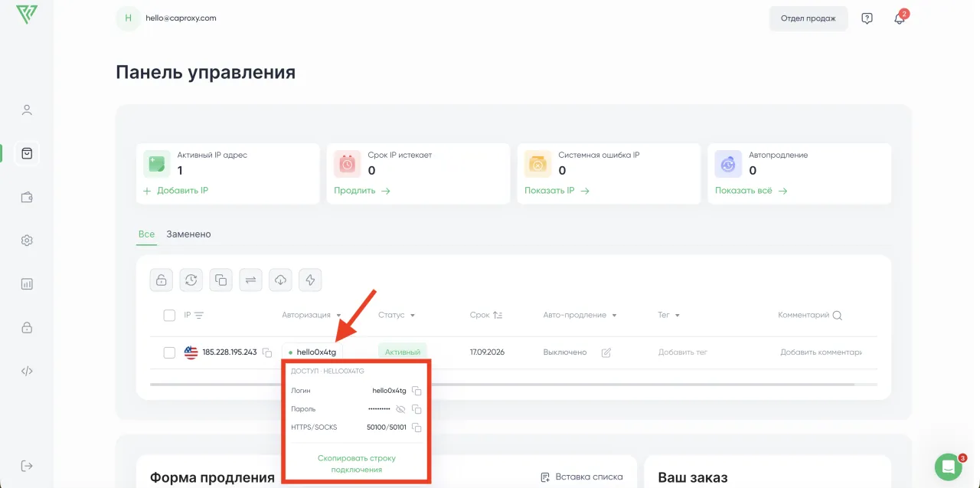Click Показать IP in system error card

click(557, 190)
